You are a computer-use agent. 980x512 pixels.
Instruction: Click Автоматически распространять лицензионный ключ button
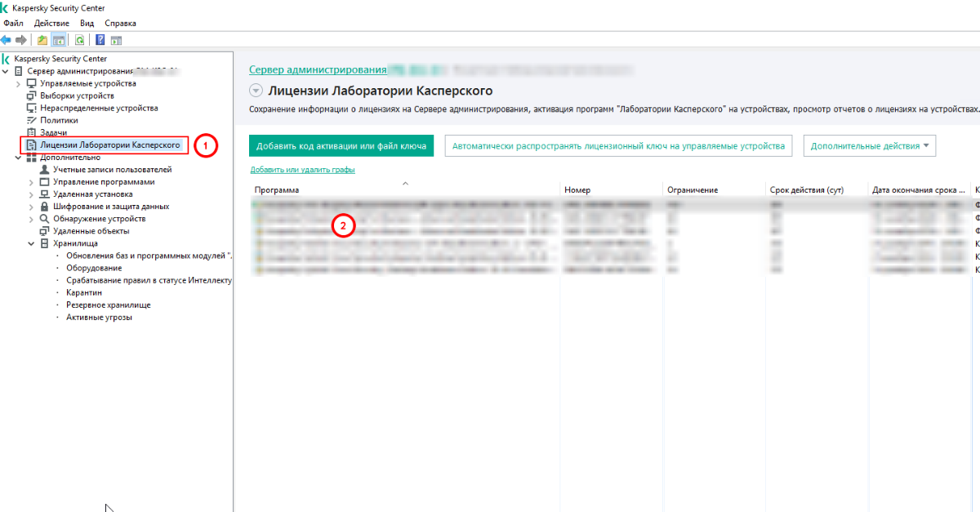click(618, 146)
